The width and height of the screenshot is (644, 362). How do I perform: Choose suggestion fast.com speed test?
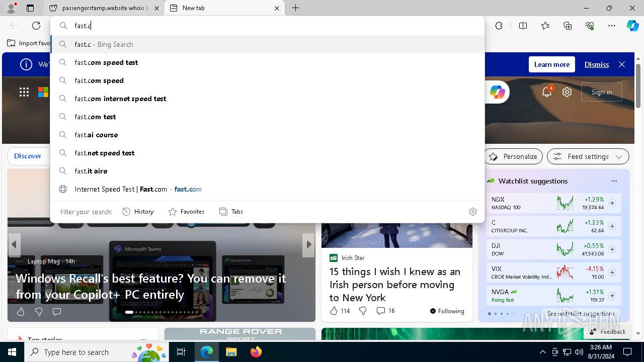tap(267, 62)
